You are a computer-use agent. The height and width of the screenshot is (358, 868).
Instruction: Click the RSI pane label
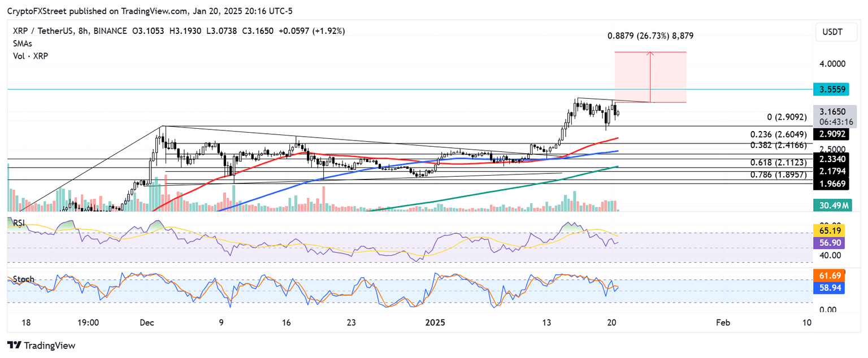point(20,222)
